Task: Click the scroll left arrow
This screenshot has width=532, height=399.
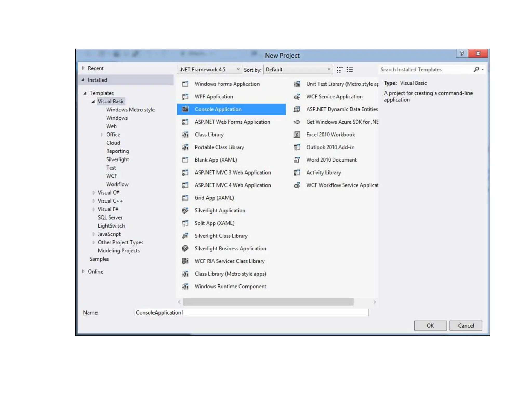Action: [x=179, y=302]
